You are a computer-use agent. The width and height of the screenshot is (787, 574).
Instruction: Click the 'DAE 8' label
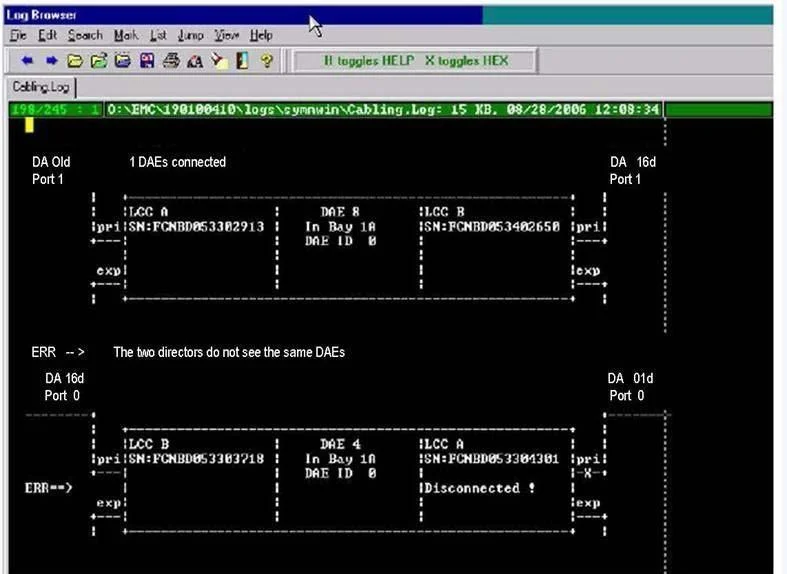point(340,212)
